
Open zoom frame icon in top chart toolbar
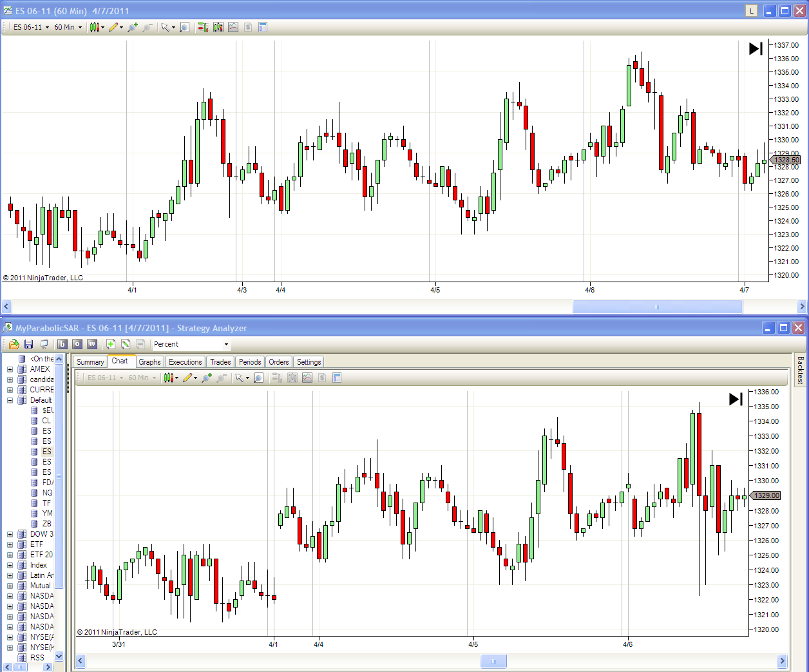pyautogui.click(x=185, y=27)
